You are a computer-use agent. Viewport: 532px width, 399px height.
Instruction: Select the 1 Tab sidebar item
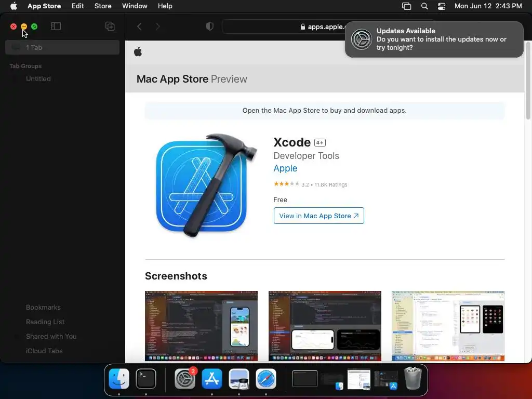pyautogui.click(x=62, y=47)
